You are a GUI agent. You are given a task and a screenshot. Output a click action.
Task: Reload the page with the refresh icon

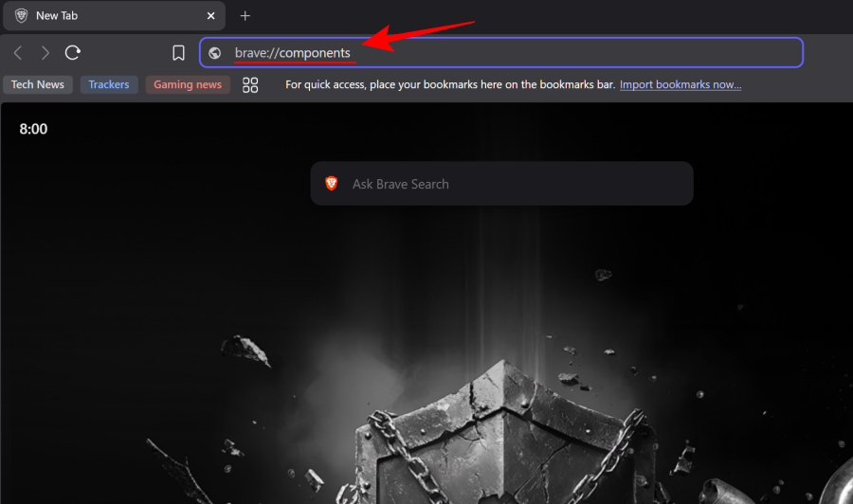click(x=73, y=53)
